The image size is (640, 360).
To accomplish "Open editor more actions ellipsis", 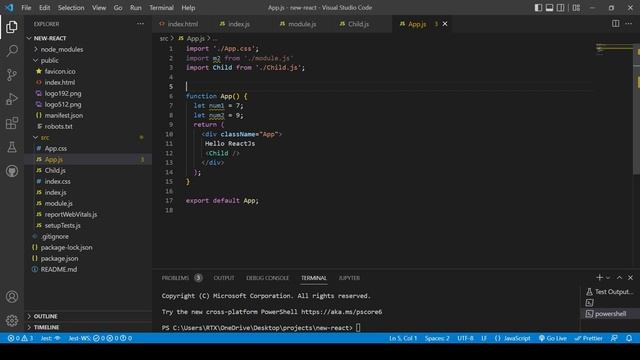I will pos(629,24).
